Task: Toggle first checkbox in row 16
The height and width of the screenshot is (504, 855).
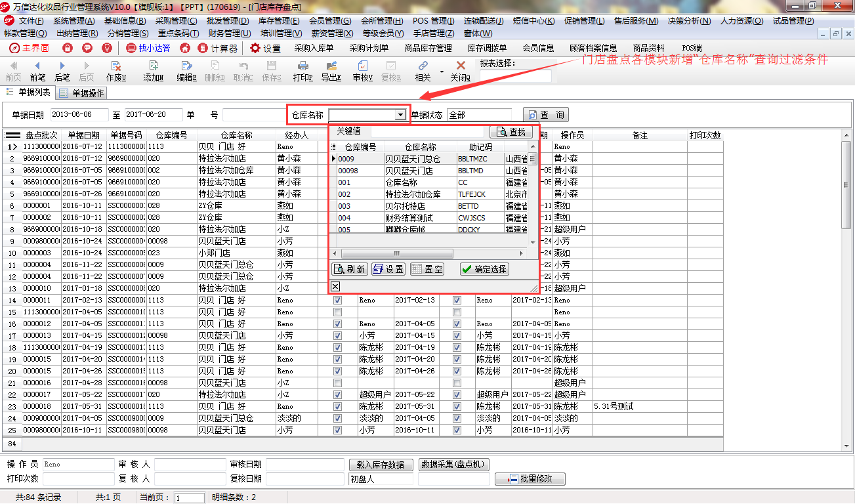Action: (337, 324)
